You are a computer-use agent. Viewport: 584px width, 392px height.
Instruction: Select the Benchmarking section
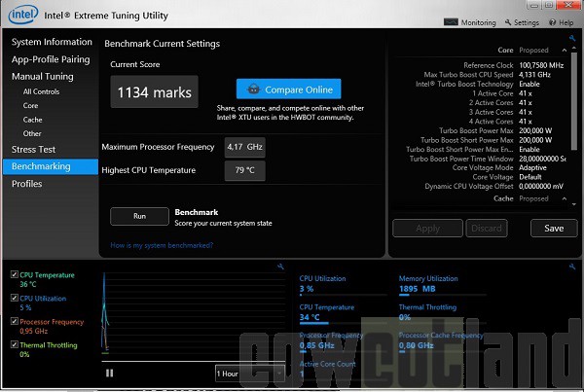51,166
